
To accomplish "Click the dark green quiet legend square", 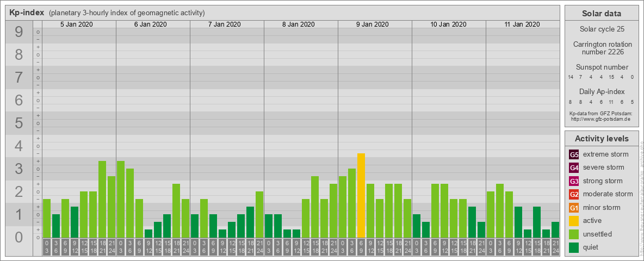I will click(x=574, y=247).
